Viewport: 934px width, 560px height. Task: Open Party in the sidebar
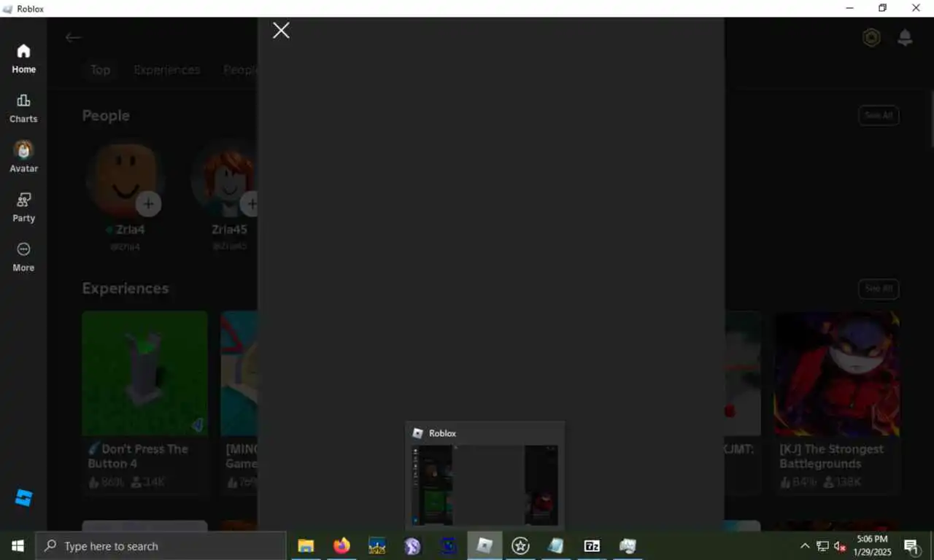(23, 208)
